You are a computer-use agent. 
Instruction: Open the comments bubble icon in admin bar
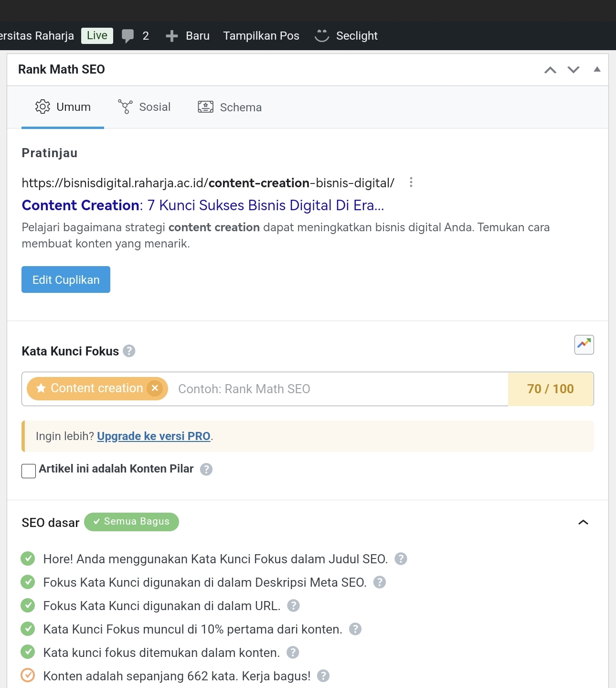point(127,36)
